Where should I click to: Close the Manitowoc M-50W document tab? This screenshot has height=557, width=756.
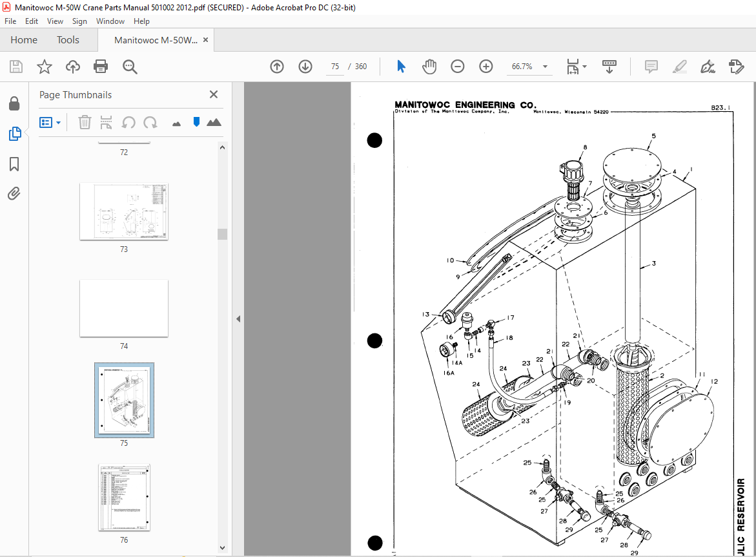(206, 40)
